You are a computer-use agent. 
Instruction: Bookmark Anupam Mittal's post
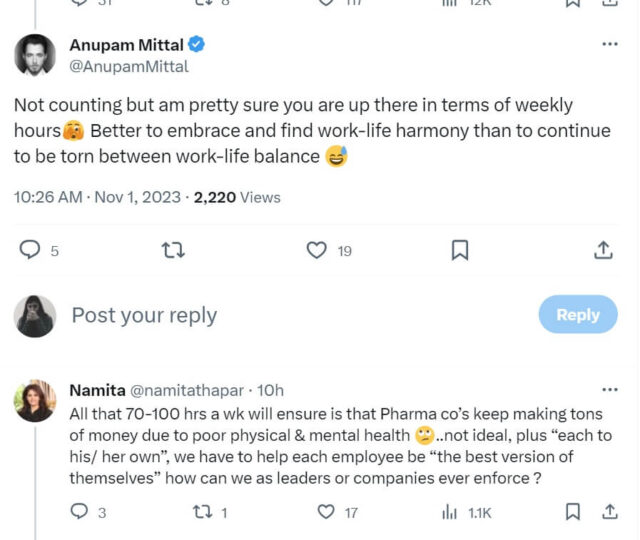[x=460, y=250]
